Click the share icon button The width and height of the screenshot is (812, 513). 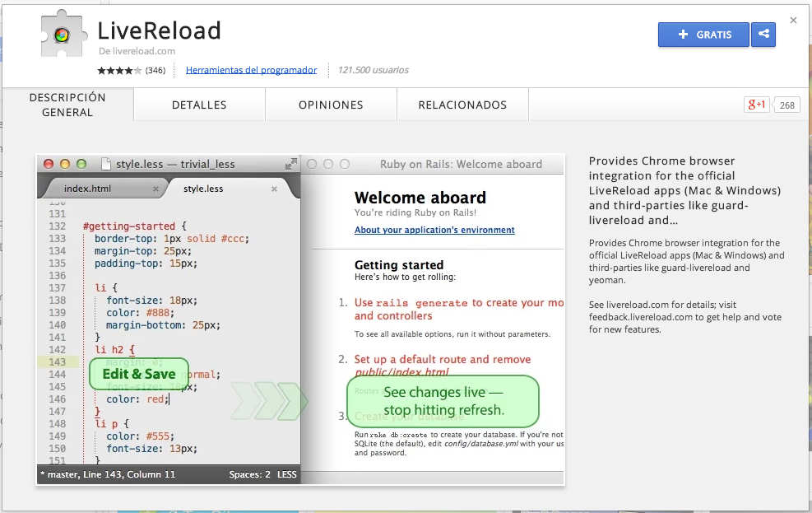(x=763, y=35)
